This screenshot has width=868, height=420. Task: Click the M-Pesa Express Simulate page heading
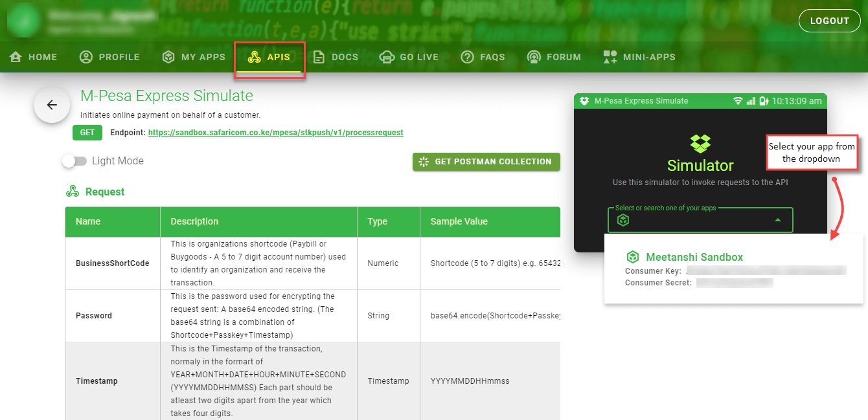[166, 96]
